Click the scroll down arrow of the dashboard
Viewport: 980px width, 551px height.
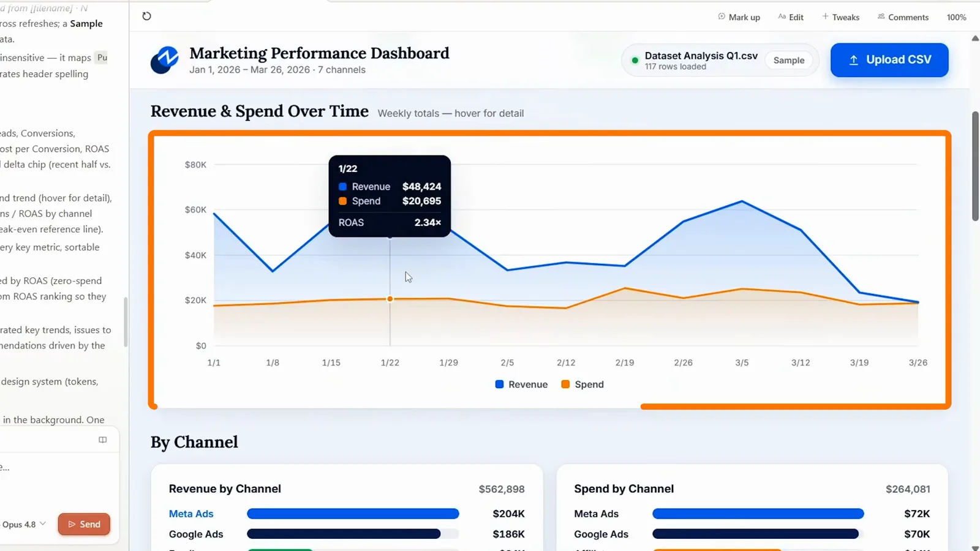point(976,547)
